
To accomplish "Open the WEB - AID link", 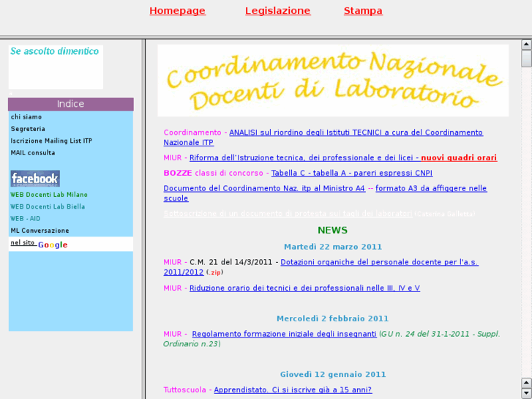I will tap(26, 218).
